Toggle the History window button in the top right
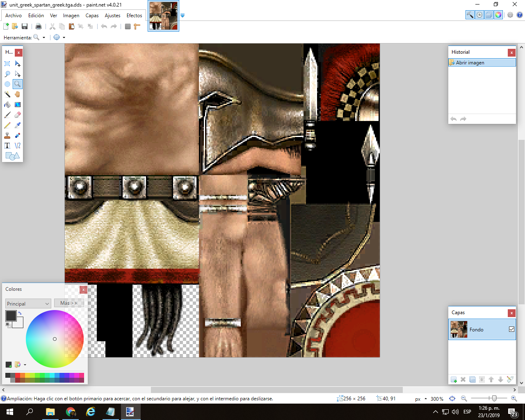525x420 pixels. click(x=479, y=15)
